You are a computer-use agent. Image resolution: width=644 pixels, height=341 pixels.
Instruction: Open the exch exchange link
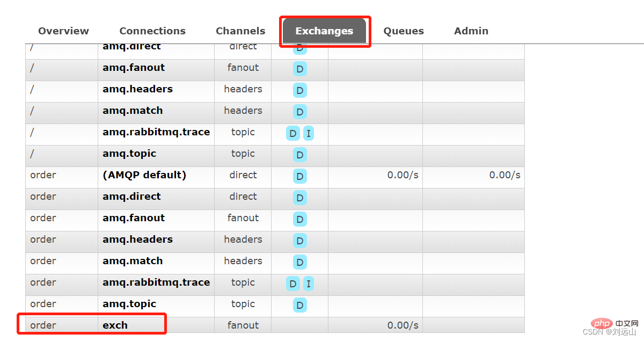tap(115, 325)
